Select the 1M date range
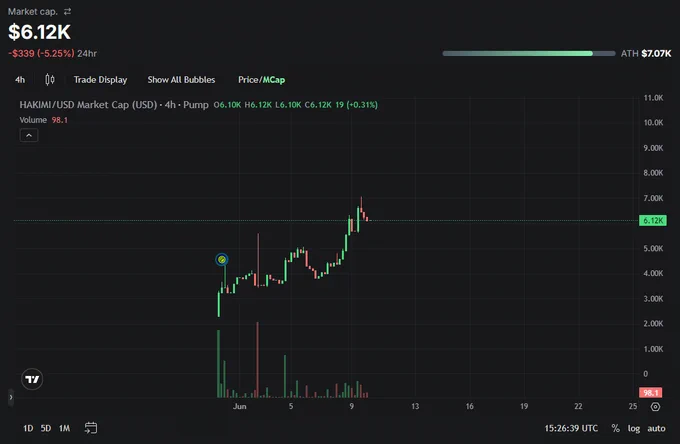The image size is (680, 444). pyautogui.click(x=65, y=428)
